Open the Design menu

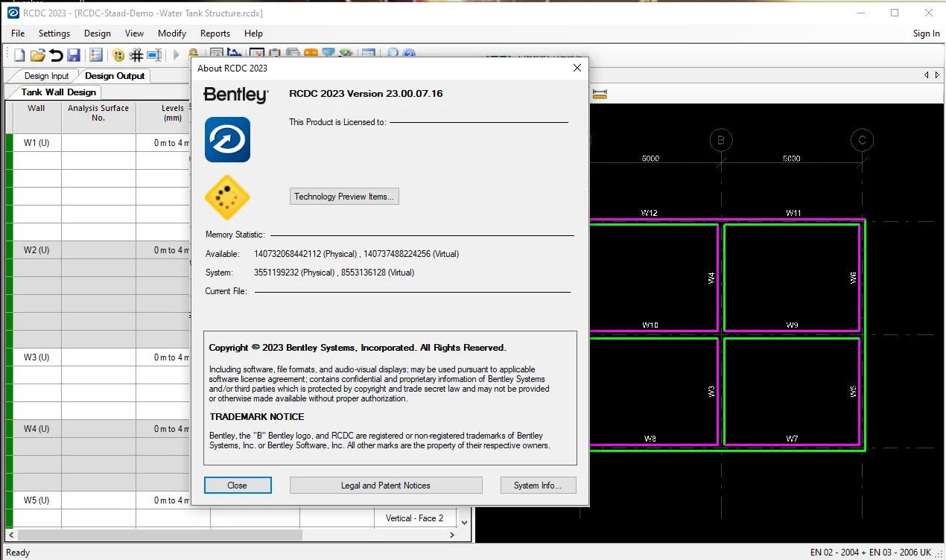[98, 34]
